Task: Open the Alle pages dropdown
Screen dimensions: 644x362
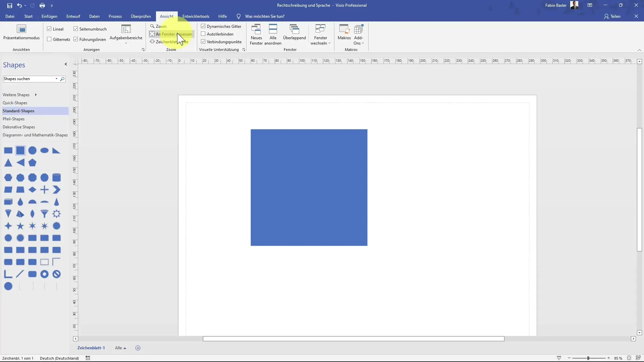Action: [x=120, y=348]
